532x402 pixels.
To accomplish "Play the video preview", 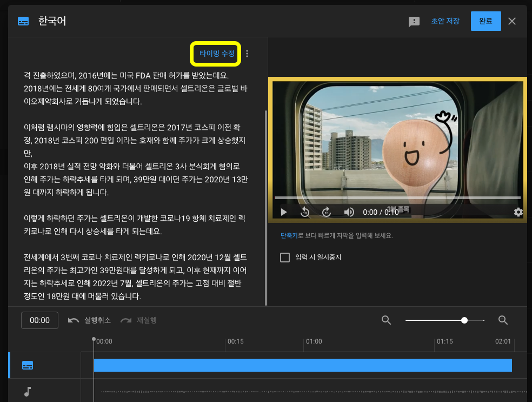I will (284, 212).
